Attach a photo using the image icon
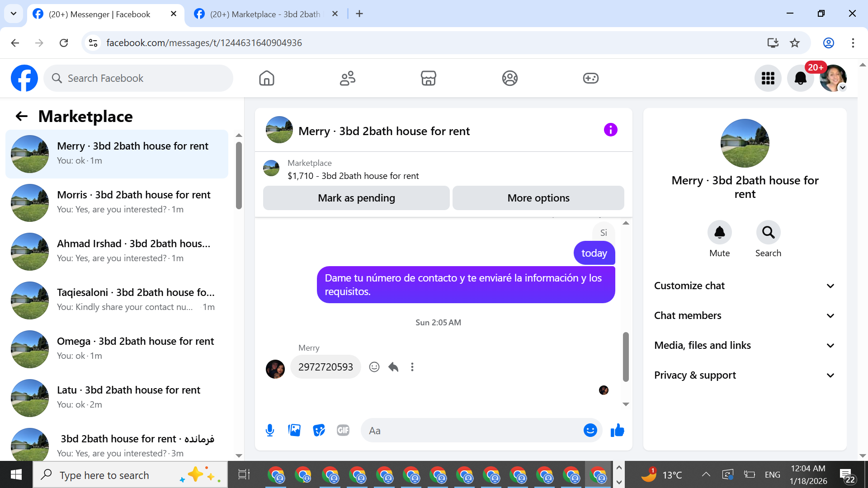 [x=294, y=430]
